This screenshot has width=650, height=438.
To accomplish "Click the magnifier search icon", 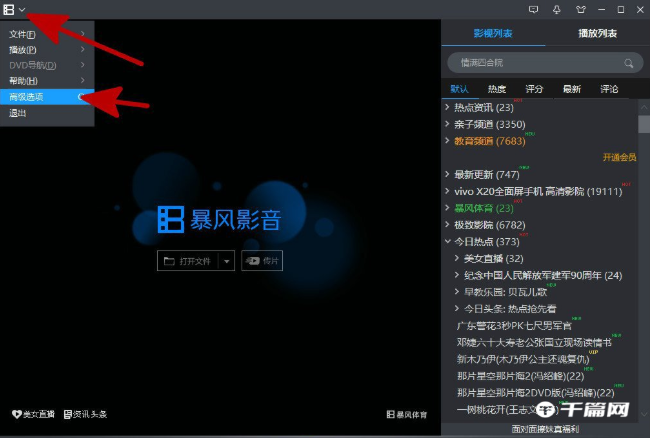I will [x=629, y=63].
